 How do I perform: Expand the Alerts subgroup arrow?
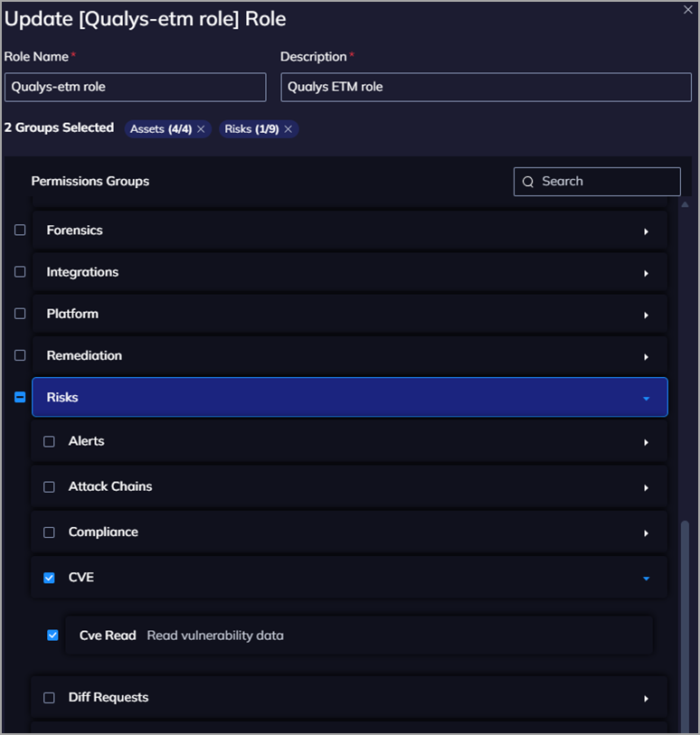click(x=646, y=442)
